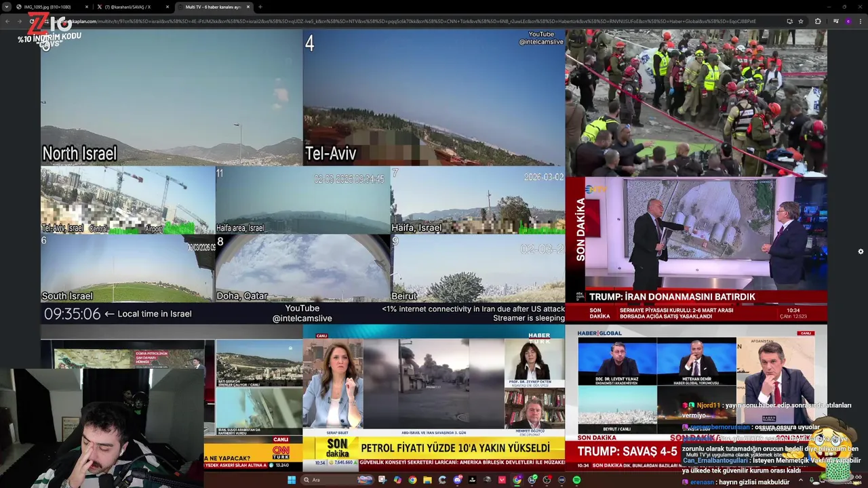Open a new browser tab

click(260, 7)
